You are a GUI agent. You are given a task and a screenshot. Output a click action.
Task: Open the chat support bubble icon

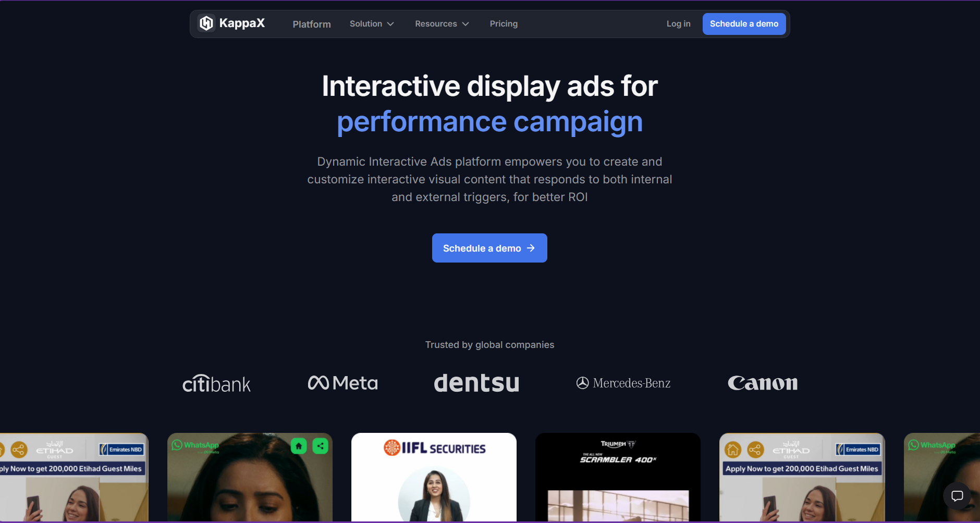coord(957,496)
